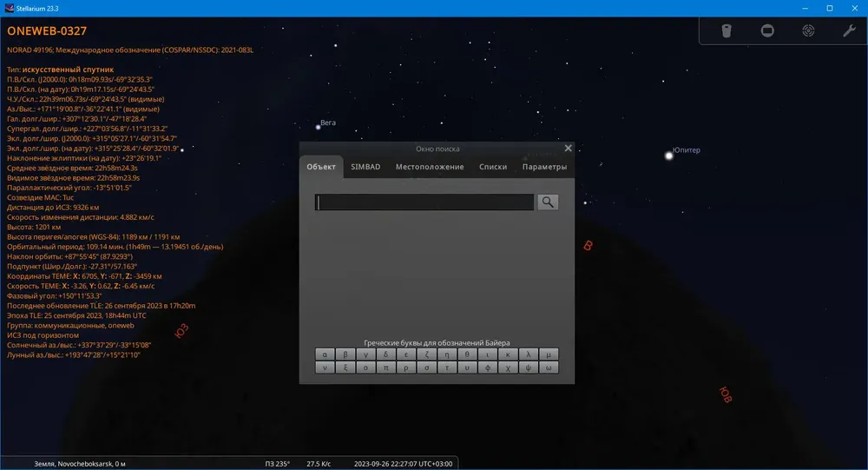Close the search window
This screenshot has height=470, width=868.
tap(568, 148)
